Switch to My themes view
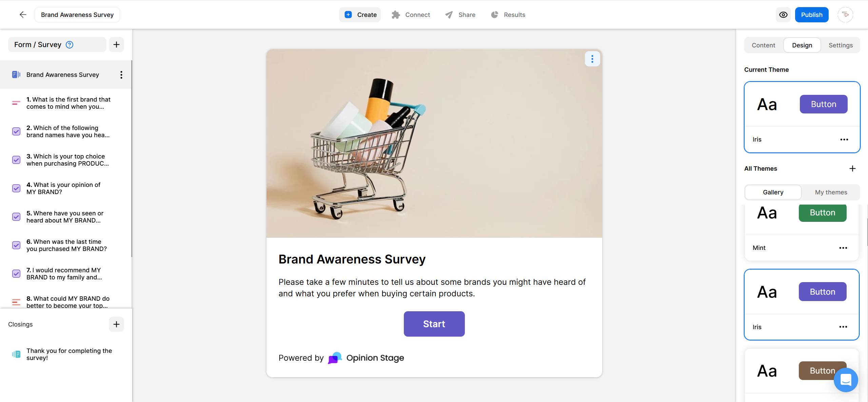The width and height of the screenshot is (868, 402). coord(831,192)
